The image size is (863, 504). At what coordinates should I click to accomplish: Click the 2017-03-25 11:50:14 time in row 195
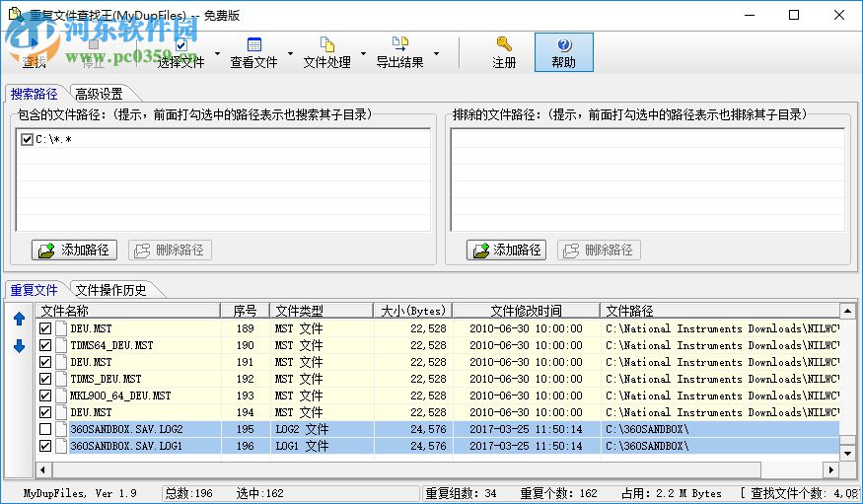click(x=526, y=429)
